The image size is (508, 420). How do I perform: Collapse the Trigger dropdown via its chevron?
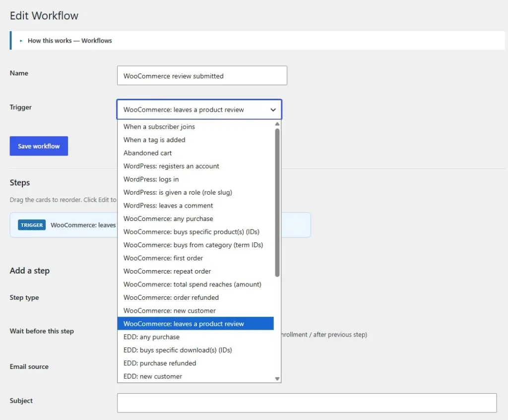point(273,110)
